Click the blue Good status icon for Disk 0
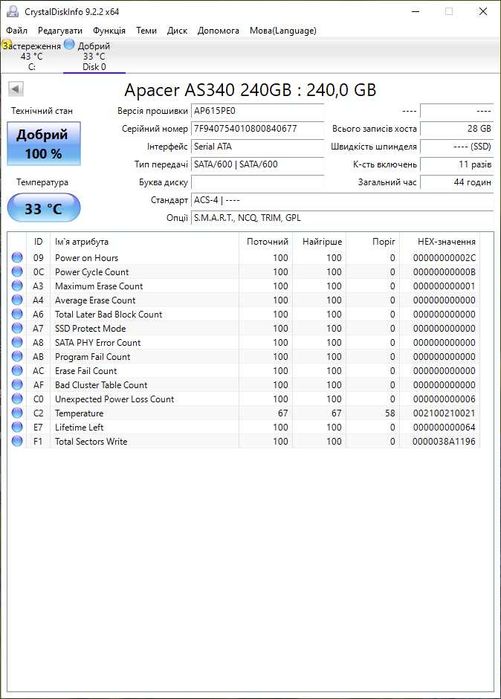 69,44
